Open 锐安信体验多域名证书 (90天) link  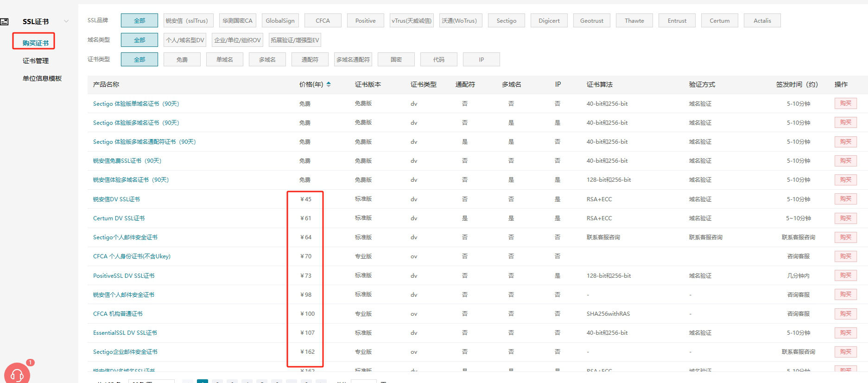coord(131,180)
